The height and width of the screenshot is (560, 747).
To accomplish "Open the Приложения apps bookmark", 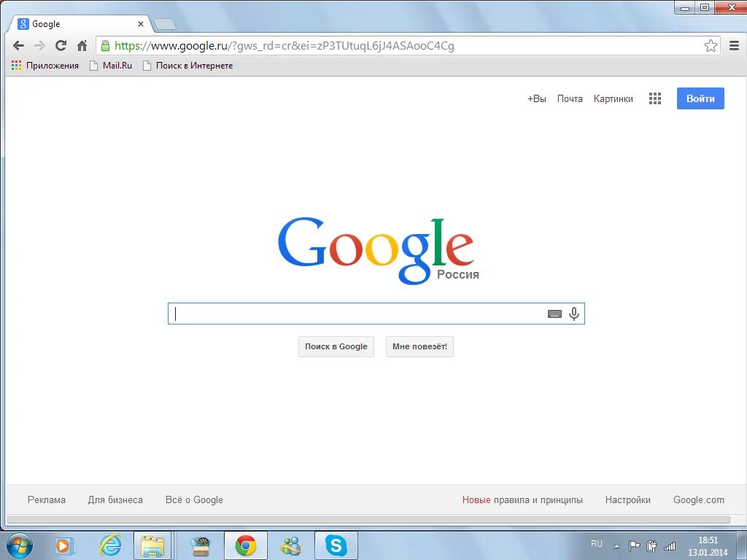I will coord(45,66).
